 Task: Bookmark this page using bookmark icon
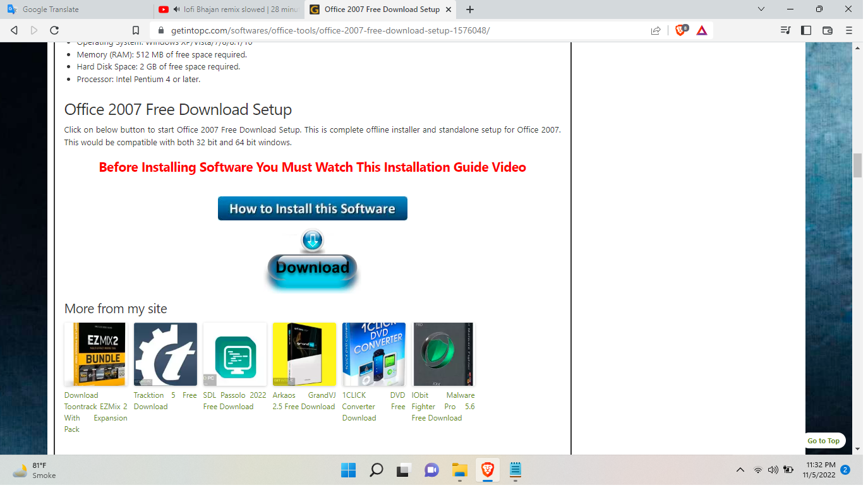(x=136, y=30)
